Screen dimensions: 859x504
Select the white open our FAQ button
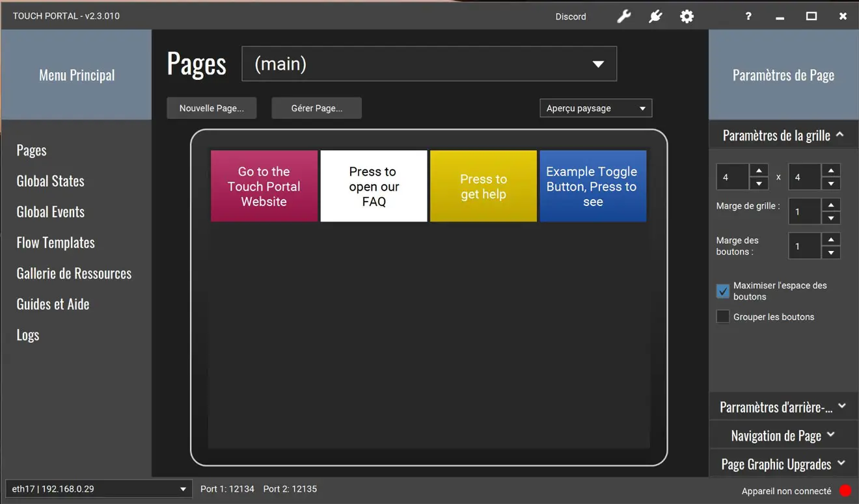tap(374, 186)
